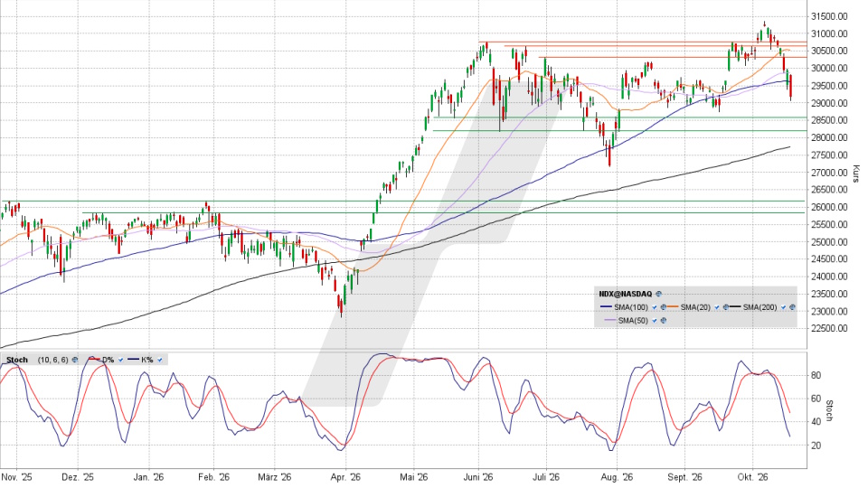Toggle the SMA(100) visibility checkbox
Screen dimensions: 868x488
pos(655,307)
